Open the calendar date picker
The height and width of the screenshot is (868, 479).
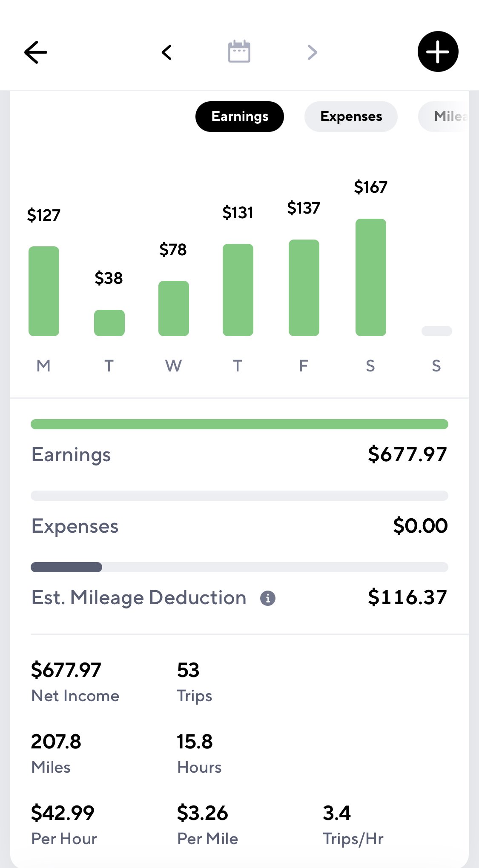[x=239, y=51]
